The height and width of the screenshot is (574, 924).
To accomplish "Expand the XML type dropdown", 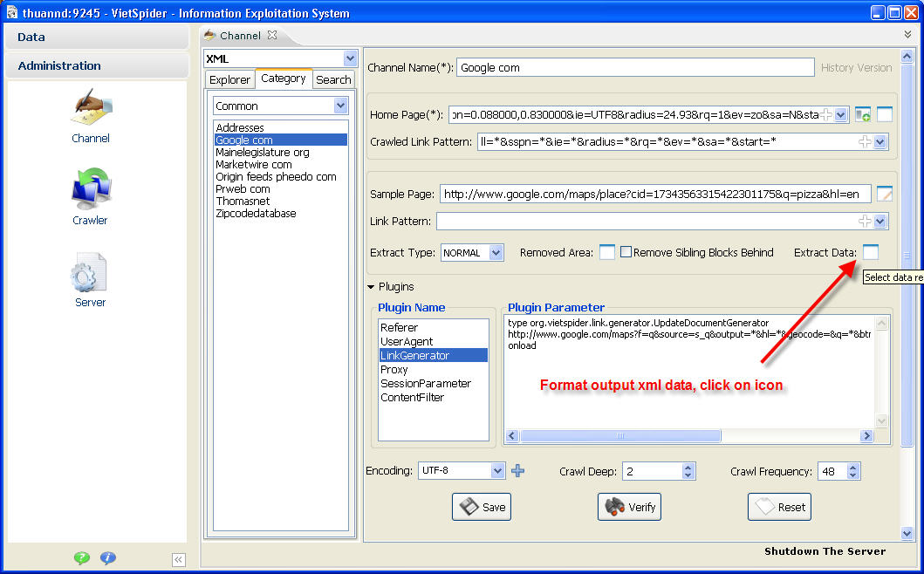I will [x=350, y=58].
